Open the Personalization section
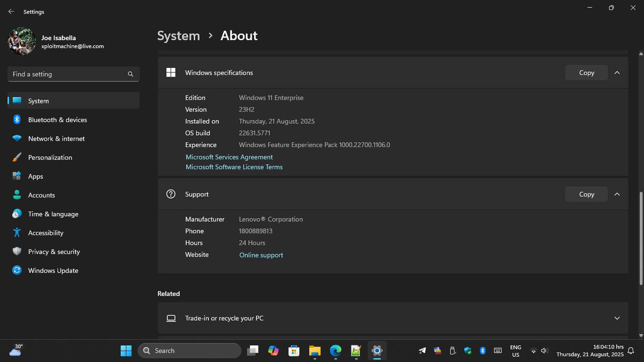Image resolution: width=644 pixels, height=362 pixels. click(50, 157)
